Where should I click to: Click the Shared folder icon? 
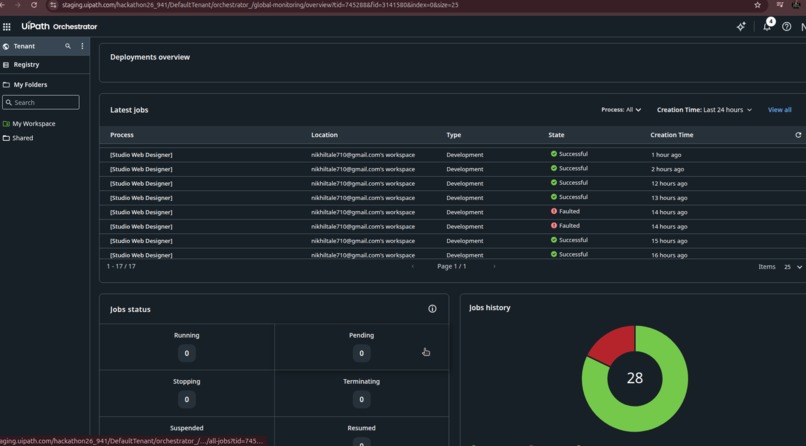(6, 138)
